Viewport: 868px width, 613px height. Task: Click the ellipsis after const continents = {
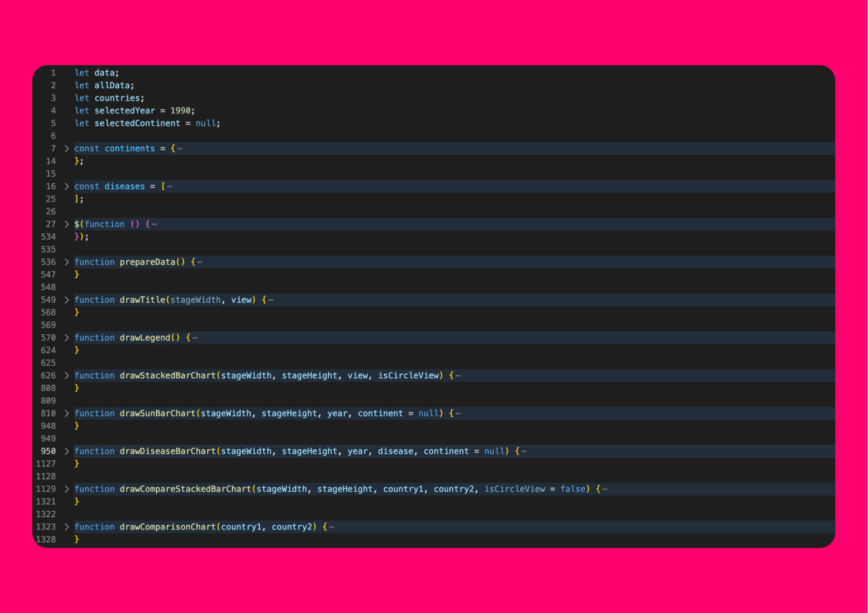tap(180, 149)
